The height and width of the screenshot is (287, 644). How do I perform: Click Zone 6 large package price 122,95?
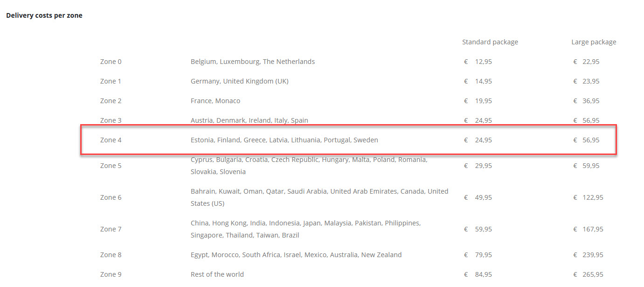[593, 197]
